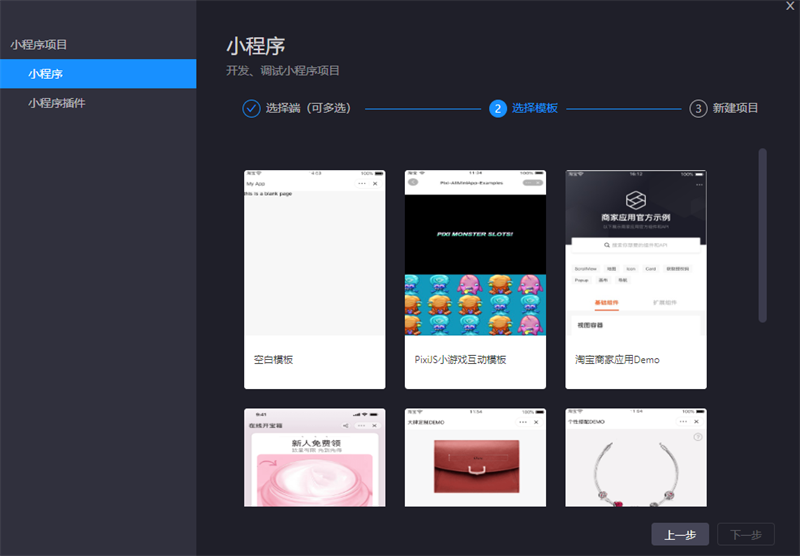The width and height of the screenshot is (800, 556).
Task: Go back to step 选择端（可多选）
Action: [x=308, y=108]
